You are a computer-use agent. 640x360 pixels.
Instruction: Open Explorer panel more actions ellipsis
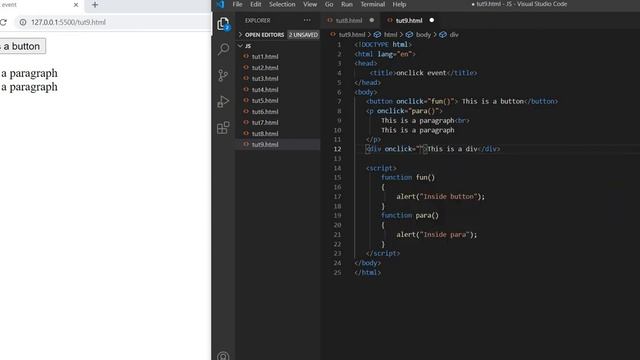(307, 20)
